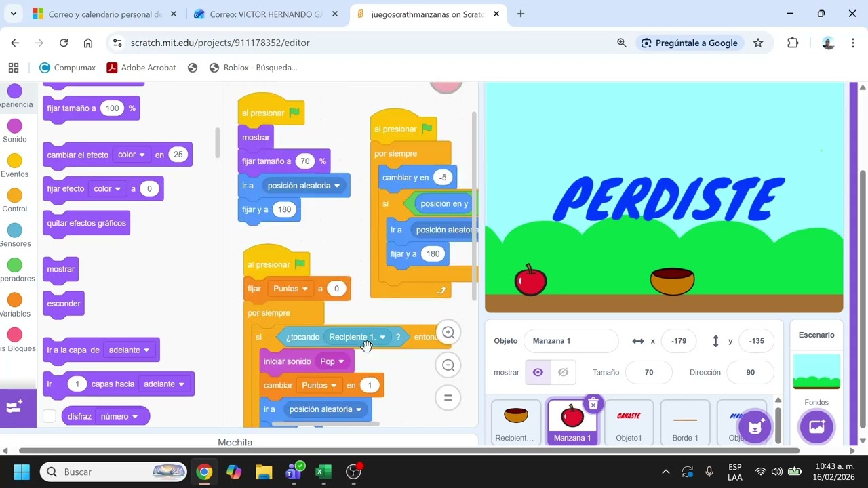Image resolution: width=868 pixels, height=488 pixels.
Task: Bookmark this page with the star
Action: click(758, 43)
